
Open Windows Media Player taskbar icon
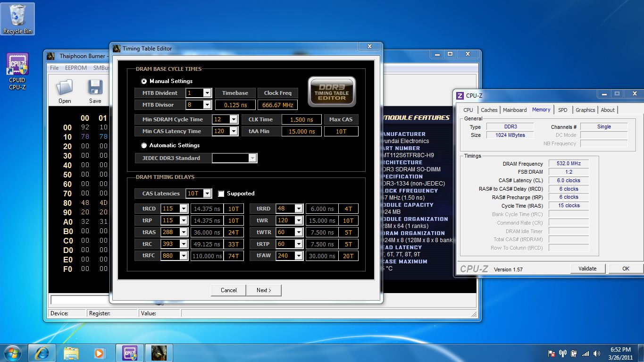tap(99, 353)
